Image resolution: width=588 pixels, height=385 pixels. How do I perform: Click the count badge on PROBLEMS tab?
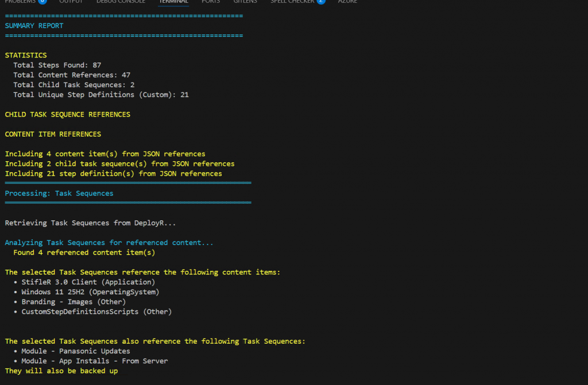tap(42, 2)
